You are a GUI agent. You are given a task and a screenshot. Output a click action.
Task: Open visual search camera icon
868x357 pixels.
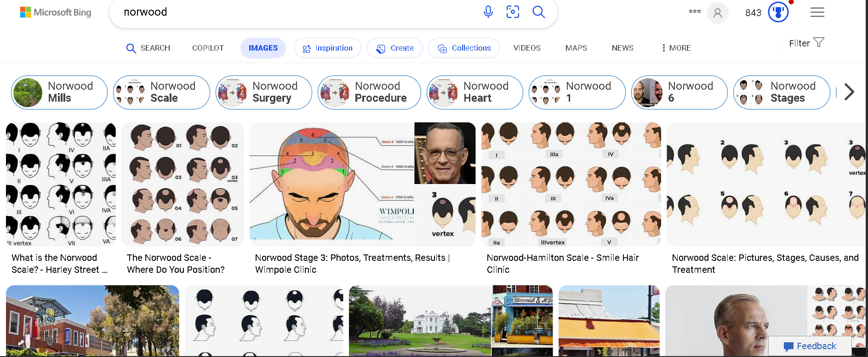click(x=513, y=12)
